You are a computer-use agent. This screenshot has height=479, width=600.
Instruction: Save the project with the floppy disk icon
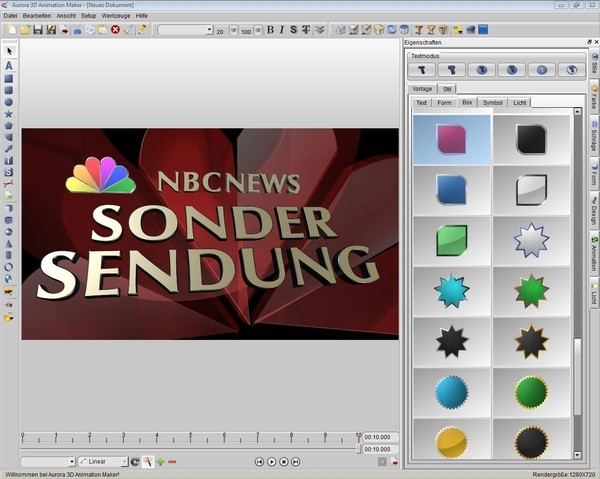[38, 29]
